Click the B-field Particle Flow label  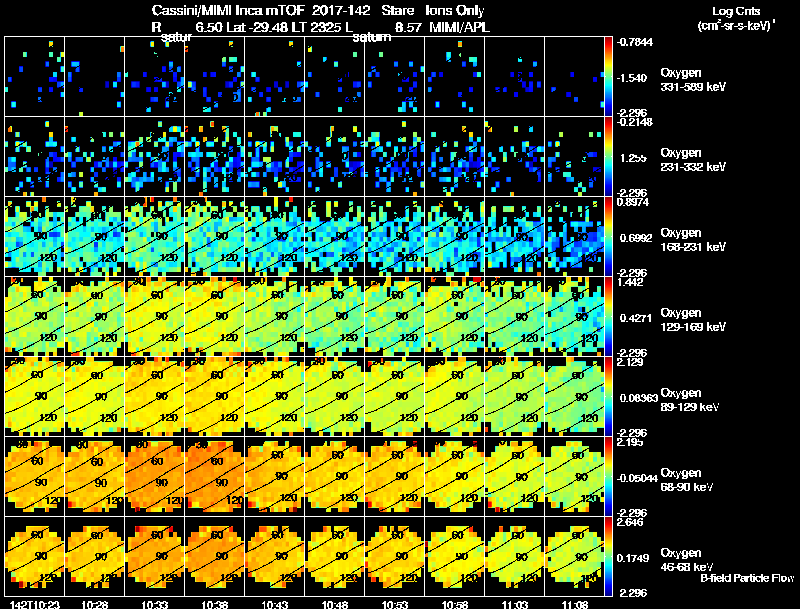[x=747, y=578]
